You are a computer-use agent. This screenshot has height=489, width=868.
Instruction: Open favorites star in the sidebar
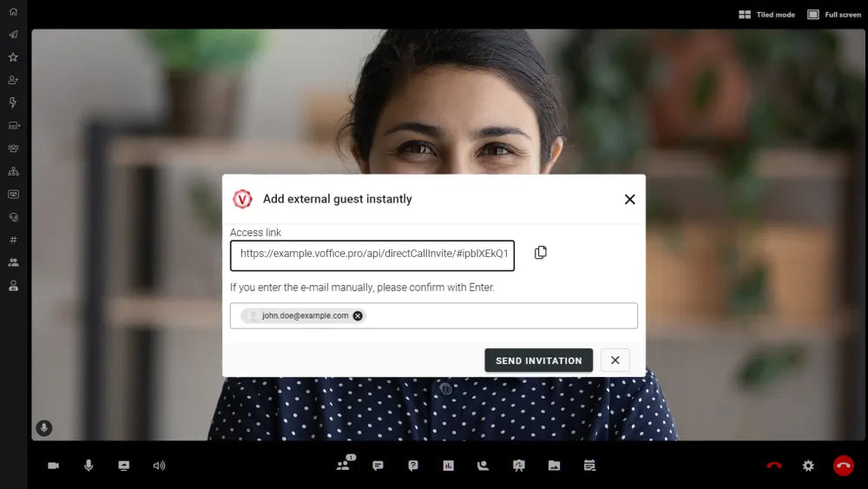(13, 57)
